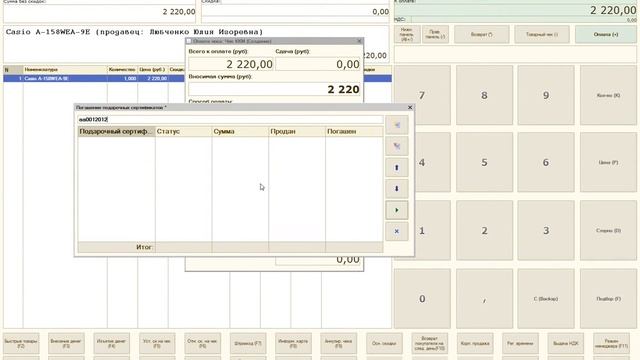Click Флэшка (F7) button
The image size is (640, 360).
click(x=248, y=343)
